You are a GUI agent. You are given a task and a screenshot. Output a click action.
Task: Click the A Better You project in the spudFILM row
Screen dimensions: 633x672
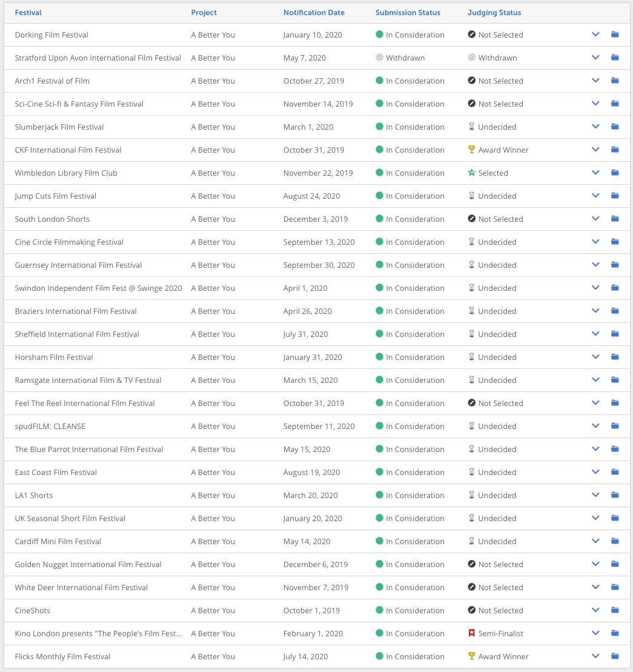click(x=213, y=426)
